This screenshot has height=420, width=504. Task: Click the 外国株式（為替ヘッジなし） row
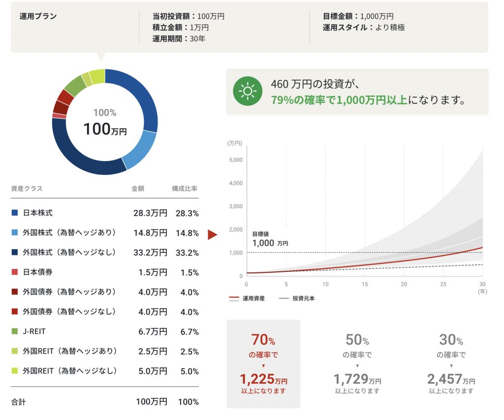pos(104,253)
